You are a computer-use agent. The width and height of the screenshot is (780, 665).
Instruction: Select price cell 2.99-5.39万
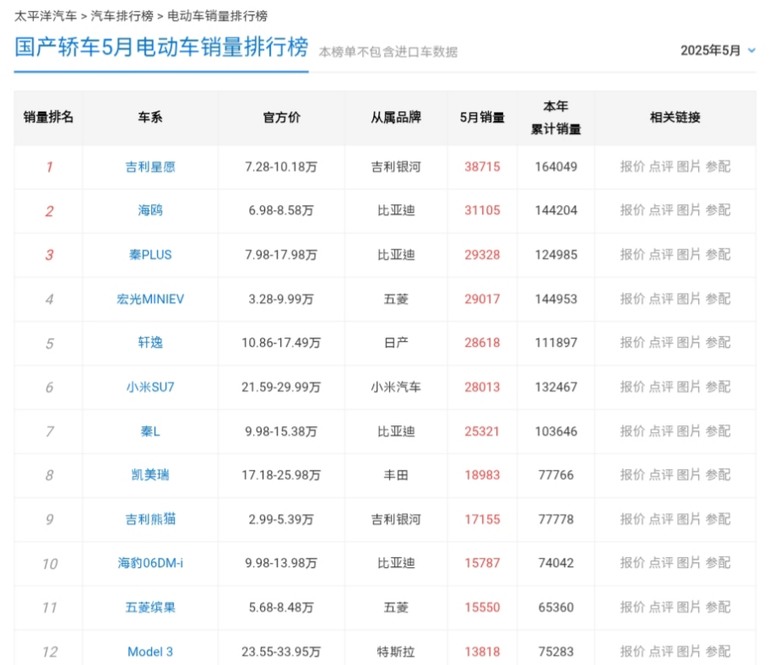click(x=281, y=519)
